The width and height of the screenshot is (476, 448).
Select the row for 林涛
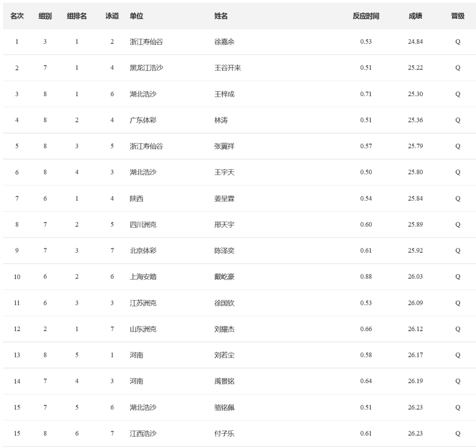pos(239,120)
